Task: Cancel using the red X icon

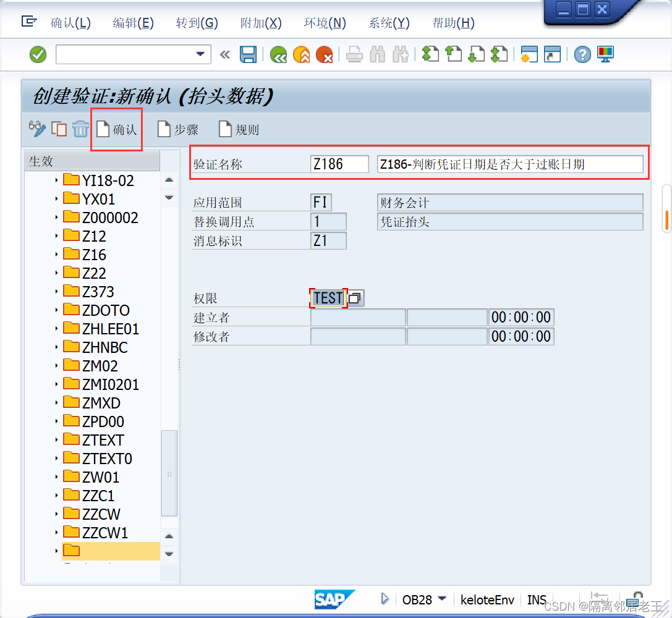Action: pyautogui.click(x=324, y=54)
